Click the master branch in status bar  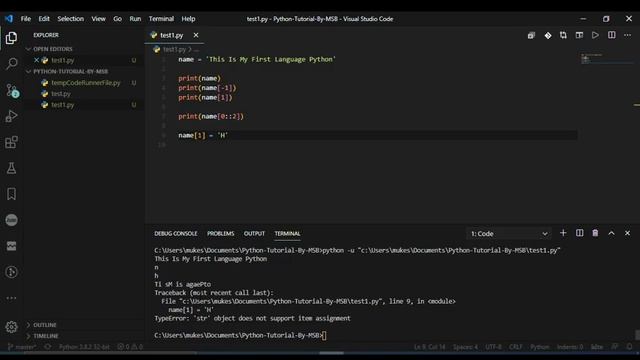pos(22,347)
